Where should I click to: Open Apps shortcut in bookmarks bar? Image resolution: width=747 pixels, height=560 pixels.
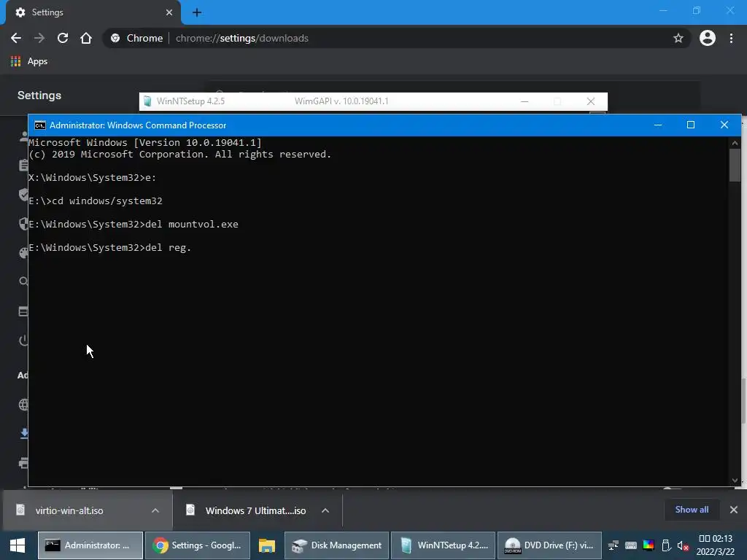[x=29, y=61]
